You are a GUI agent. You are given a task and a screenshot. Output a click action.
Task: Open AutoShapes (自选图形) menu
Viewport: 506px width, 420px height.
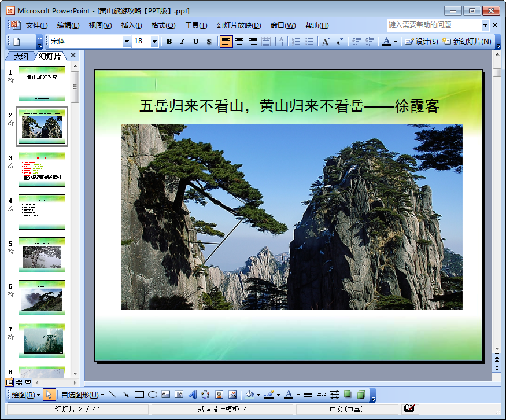click(83, 395)
